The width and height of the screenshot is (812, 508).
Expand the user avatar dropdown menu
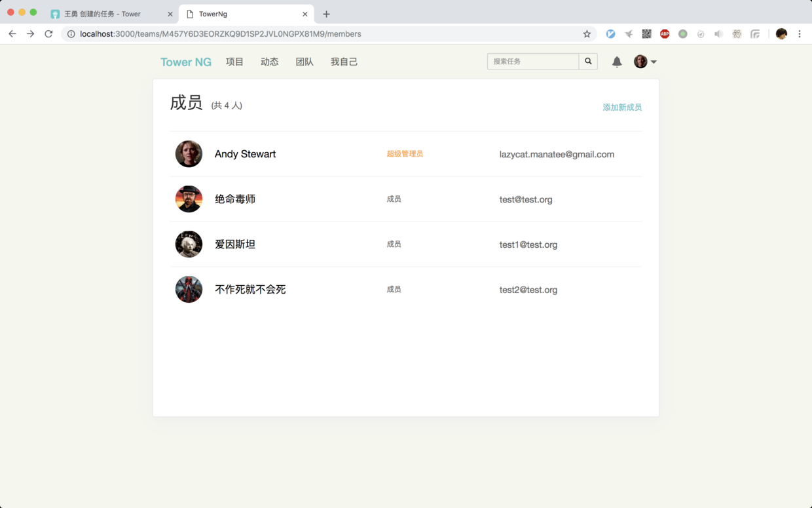[x=645, y=62]
